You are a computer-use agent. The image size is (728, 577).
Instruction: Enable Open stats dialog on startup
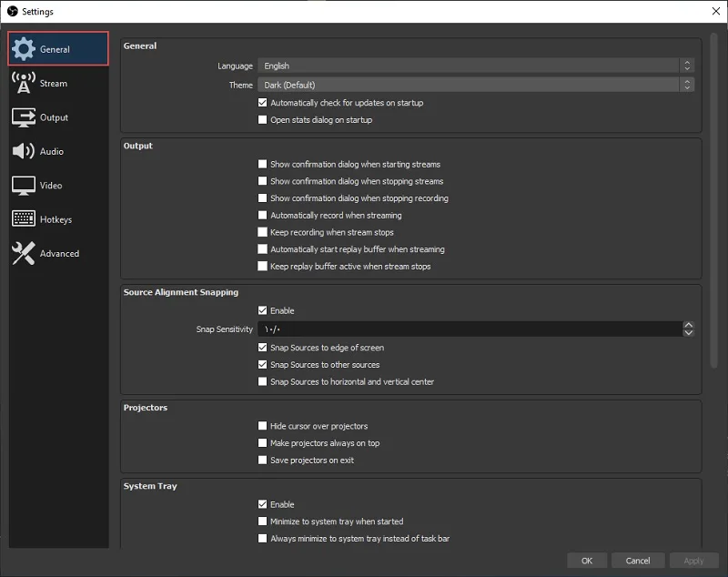(262, 120)
